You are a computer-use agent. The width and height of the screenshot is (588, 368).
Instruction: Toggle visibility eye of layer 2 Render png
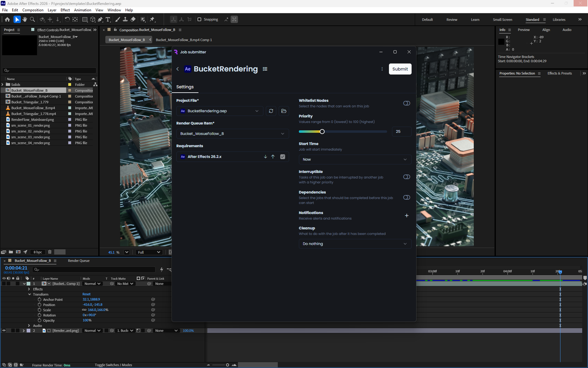pos(4,331)
